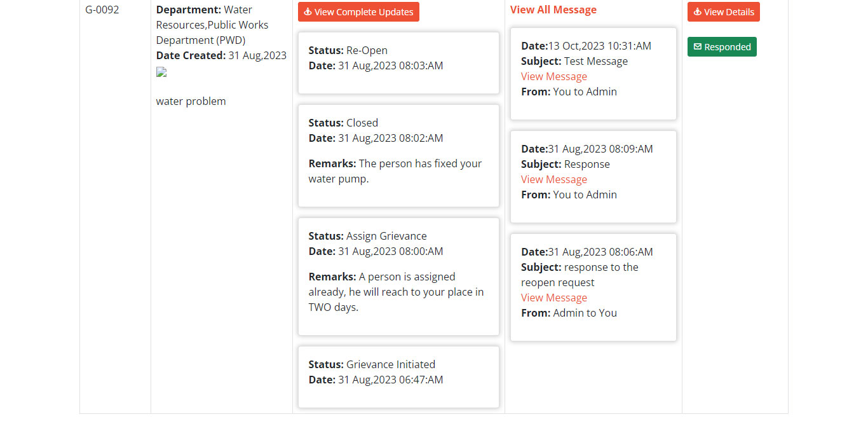The height and width of the screenshot is (426, 868).
Task: Click the View Details button
Action: coord(723,12)
